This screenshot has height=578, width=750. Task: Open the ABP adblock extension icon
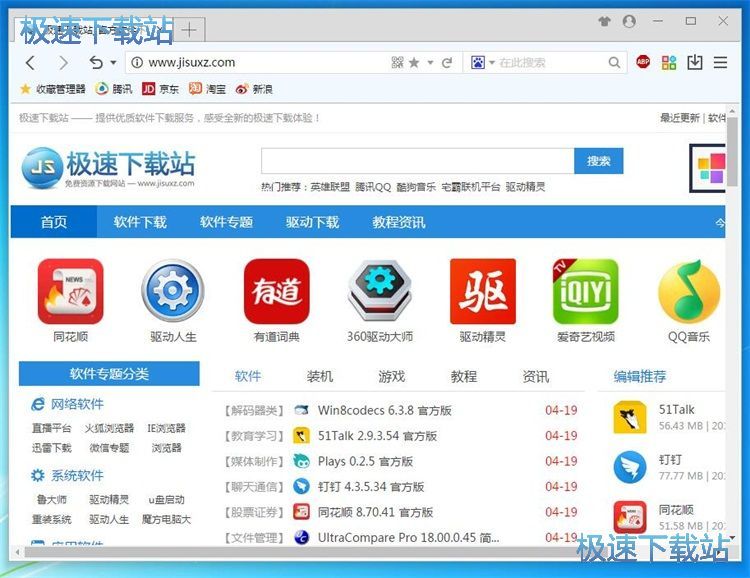click(x=643, y=62)
